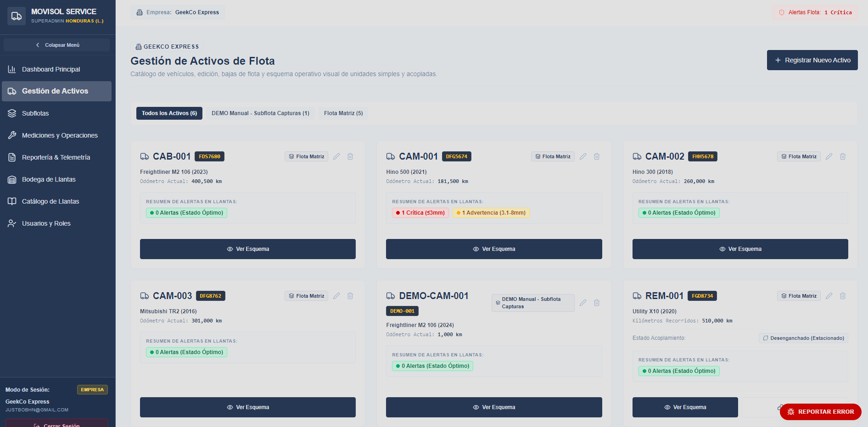Viewport: 868px width, 427px height.
Task: Click the 1 Advertencia (3.1-8mm) badge
Action: 491,213
